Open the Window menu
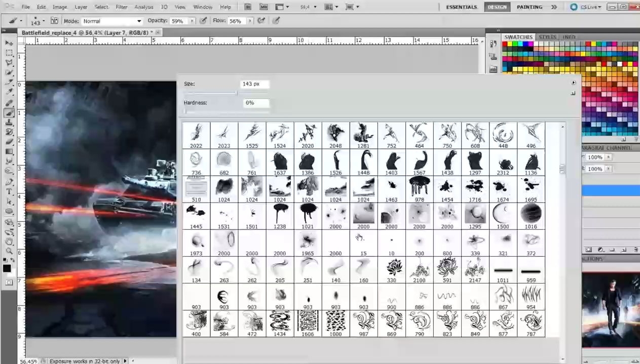This screenshot has height=364, width=640. (203, 7)
